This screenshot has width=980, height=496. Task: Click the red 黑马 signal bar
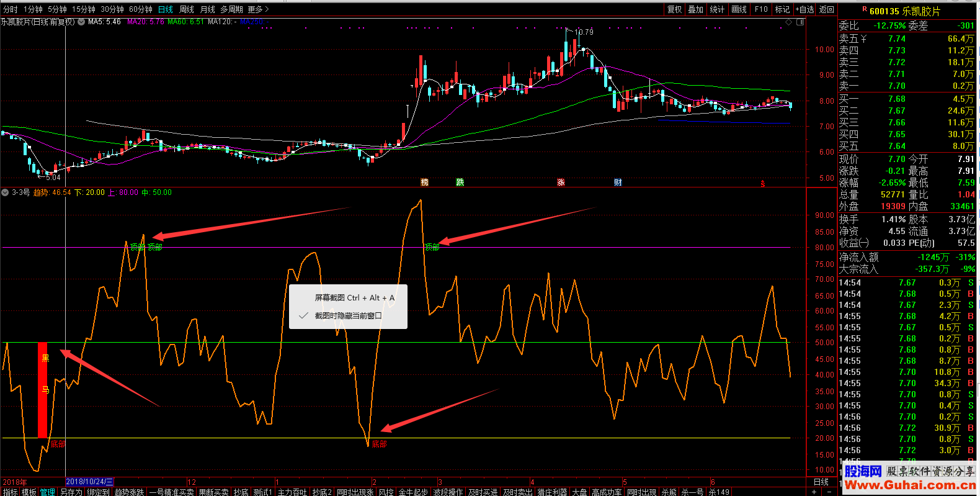[42, 390]
